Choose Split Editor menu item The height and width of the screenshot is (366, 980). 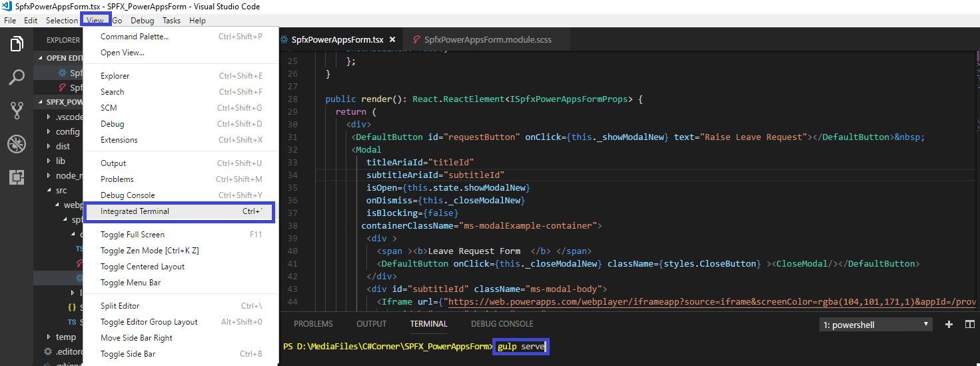click(181, 306)
